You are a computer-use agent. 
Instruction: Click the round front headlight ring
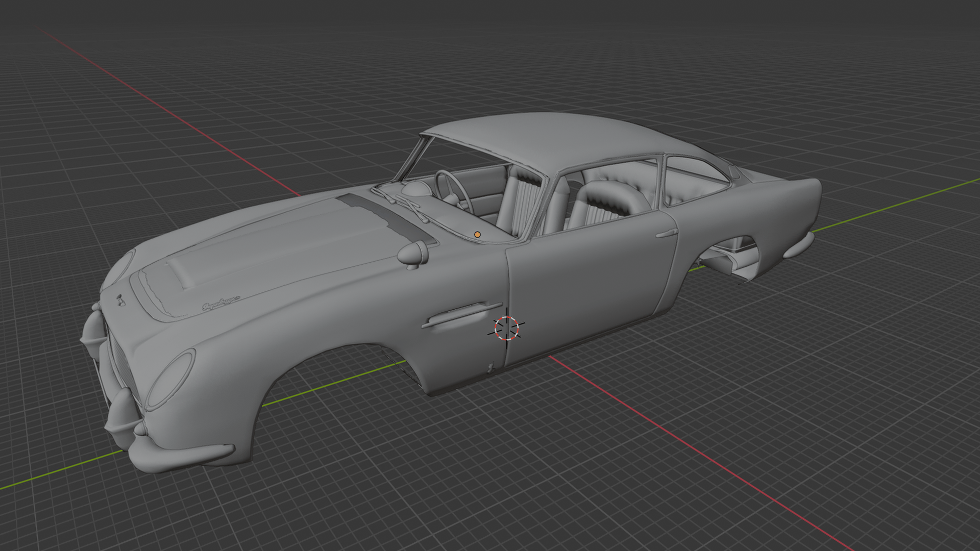coord(170,380)
